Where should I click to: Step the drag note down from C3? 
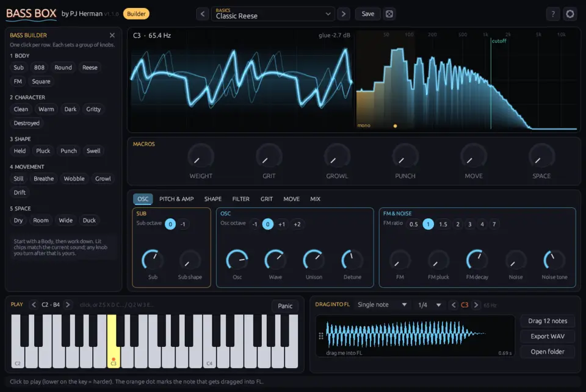coord(454,305)
